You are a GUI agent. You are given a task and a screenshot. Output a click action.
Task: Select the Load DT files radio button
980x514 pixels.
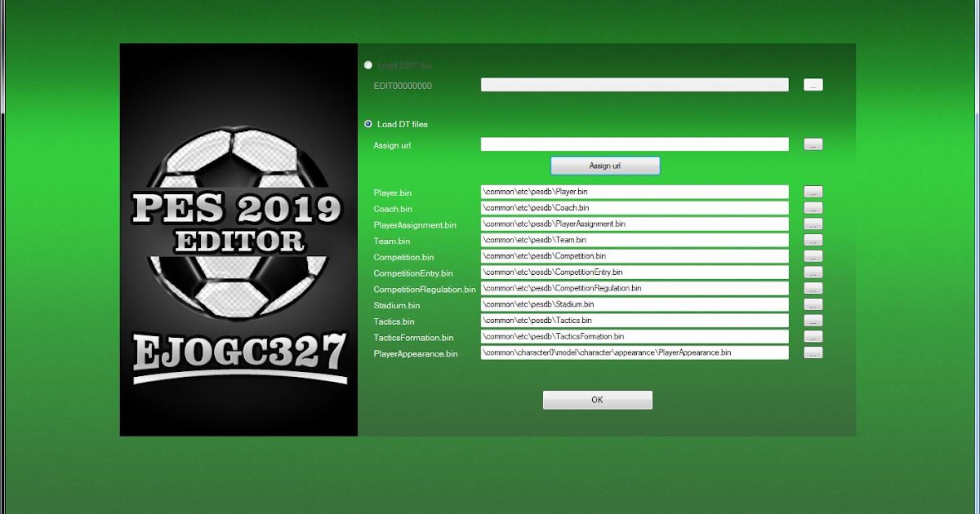pyautogui.click(x=368, y=124)
